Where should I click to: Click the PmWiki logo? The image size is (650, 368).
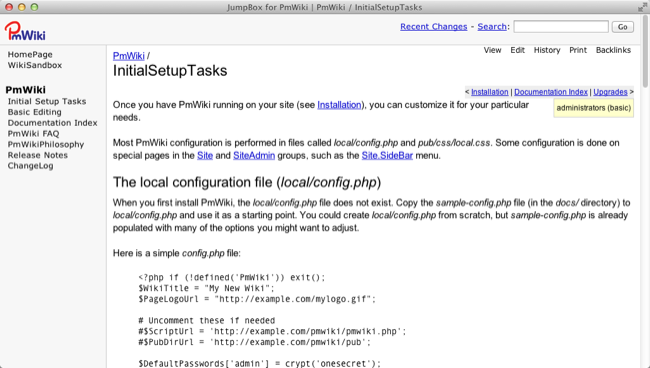click(25, 31)
